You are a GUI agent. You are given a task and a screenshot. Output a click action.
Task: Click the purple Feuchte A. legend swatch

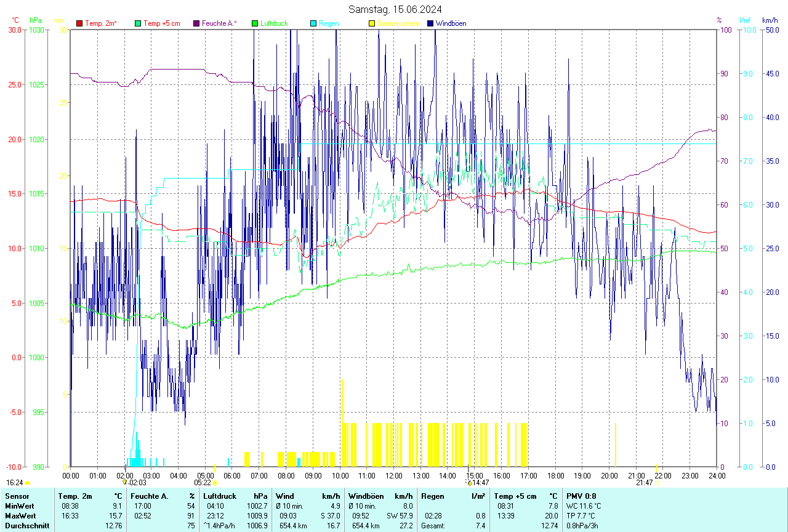coord(196,23)
